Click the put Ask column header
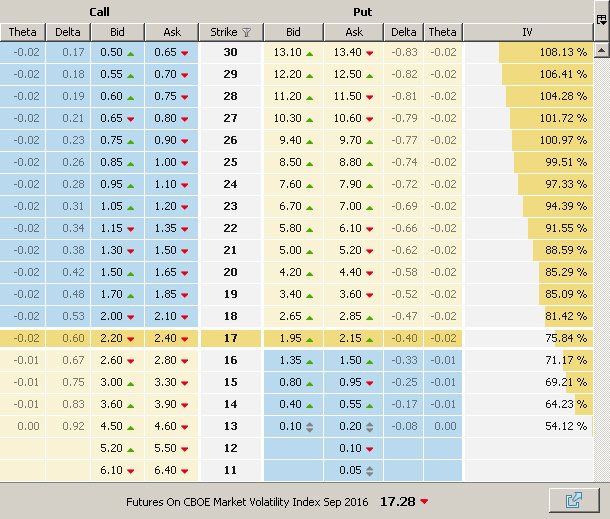The width and height of the screenshot is (610, 519). coord(354,32)
